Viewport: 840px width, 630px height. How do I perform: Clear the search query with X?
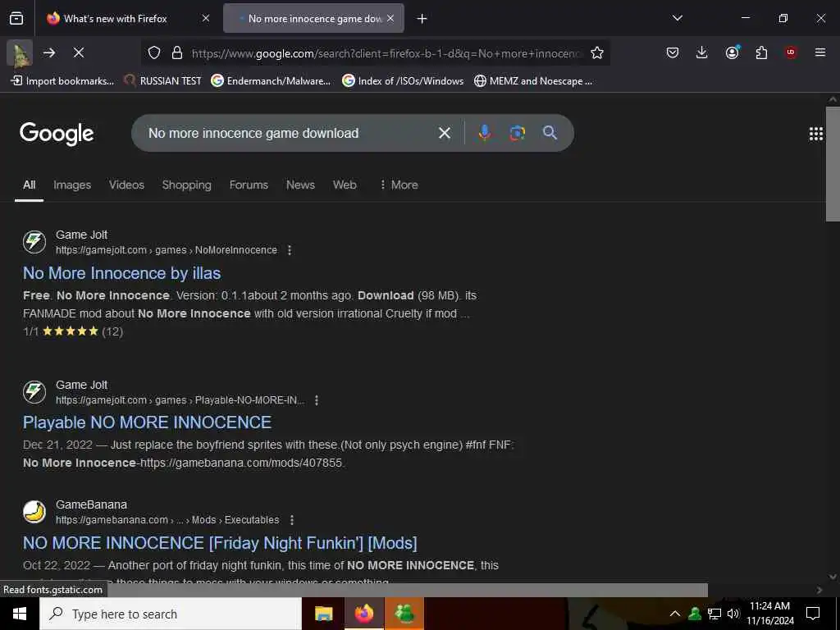[x=445, y=133]
